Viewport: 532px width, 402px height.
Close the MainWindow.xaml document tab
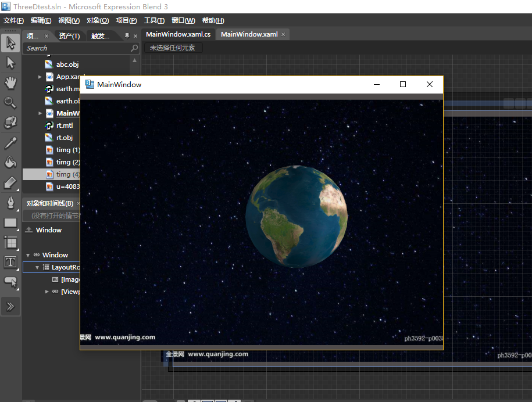tap(283, 34)
